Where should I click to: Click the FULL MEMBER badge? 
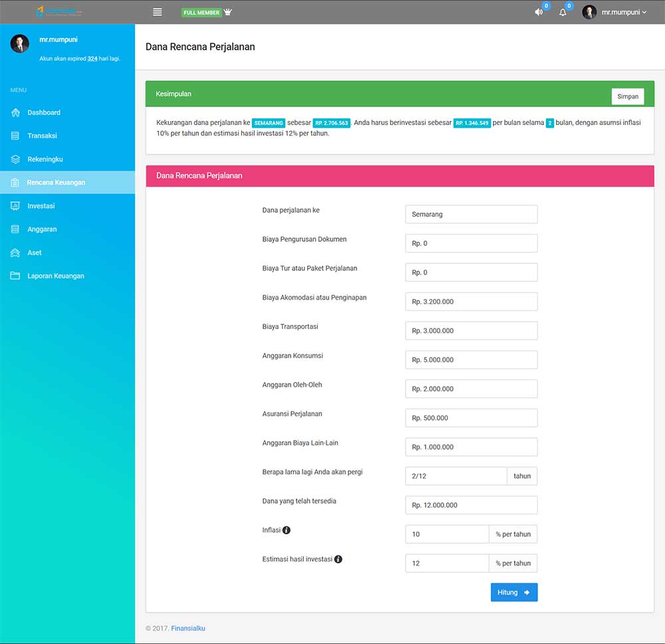coord(201,13)
